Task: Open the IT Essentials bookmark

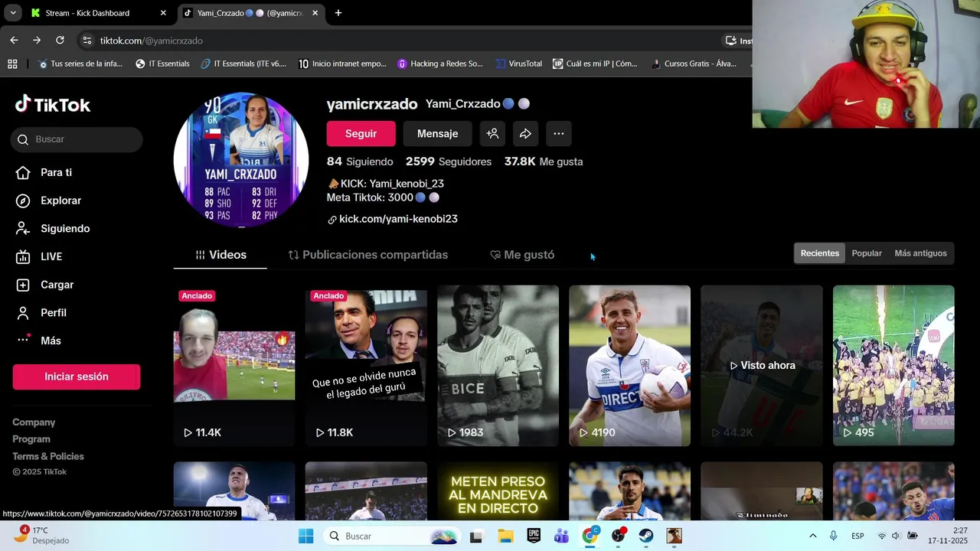Action: click(162, 64)
